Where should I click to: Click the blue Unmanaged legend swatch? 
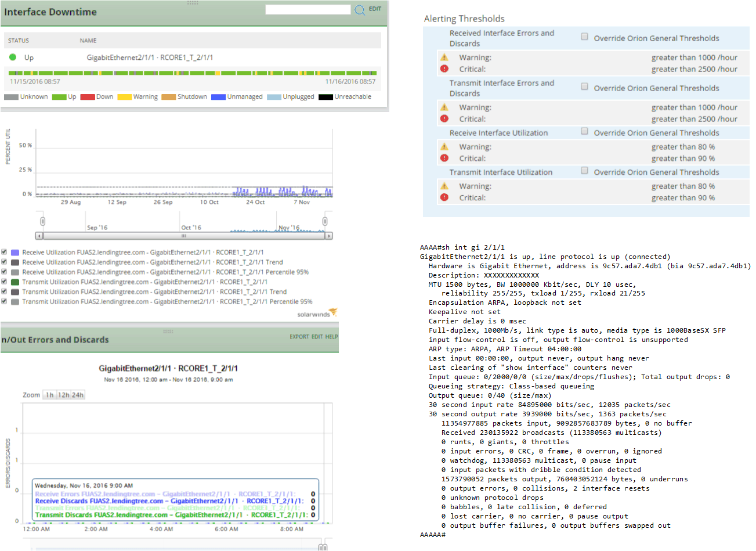coord(218,97)
